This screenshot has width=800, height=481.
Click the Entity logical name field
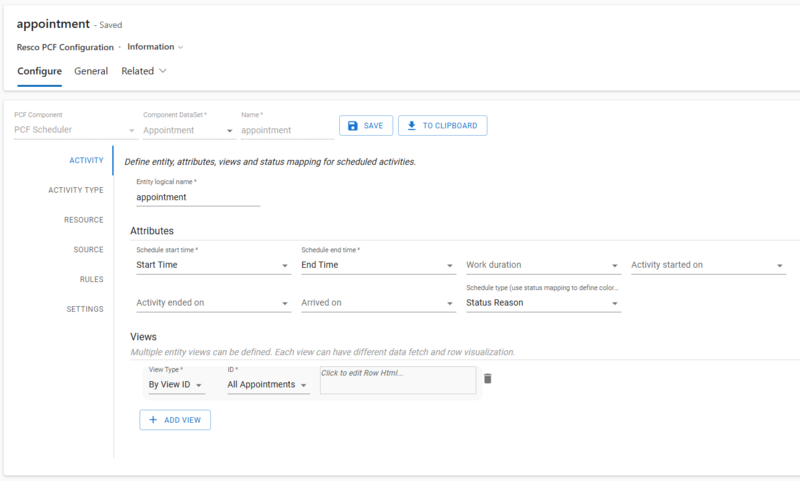(198, 197)
